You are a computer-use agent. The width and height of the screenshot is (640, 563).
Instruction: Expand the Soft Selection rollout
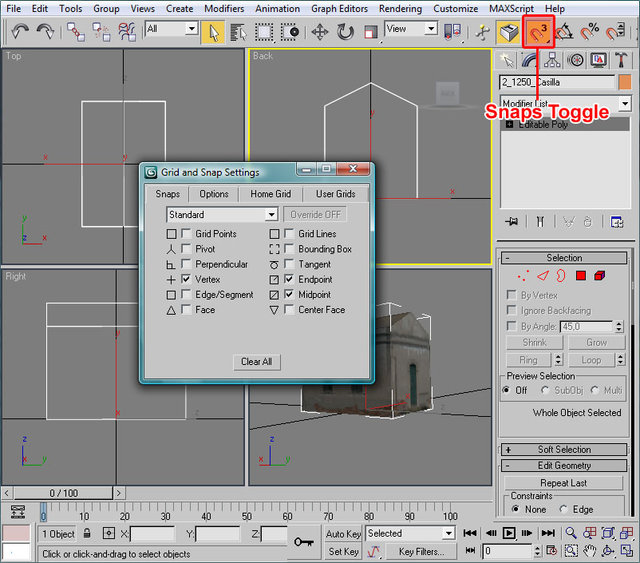pos(564,450)
